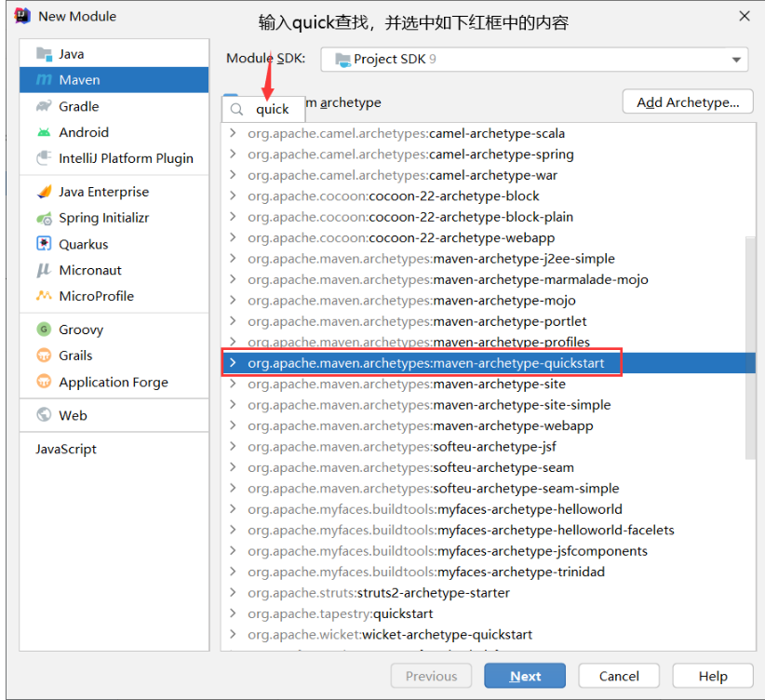Select maven-archetype-profiles row
The width and height of the screenshot is (765, 700).
[x=488, y=342]
